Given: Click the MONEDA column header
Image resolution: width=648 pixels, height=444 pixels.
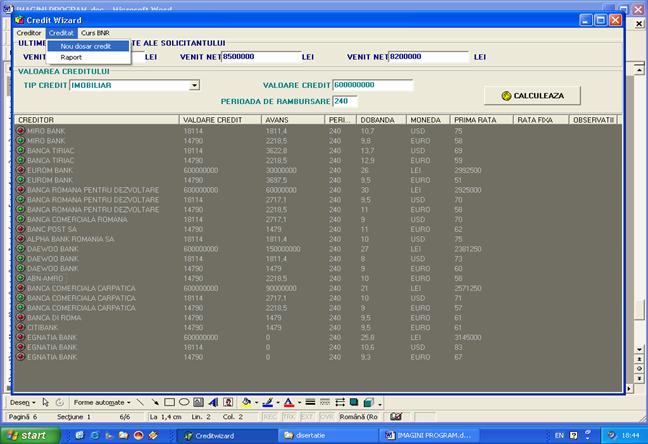Looking at the screenshot, I should coord(428,120).
